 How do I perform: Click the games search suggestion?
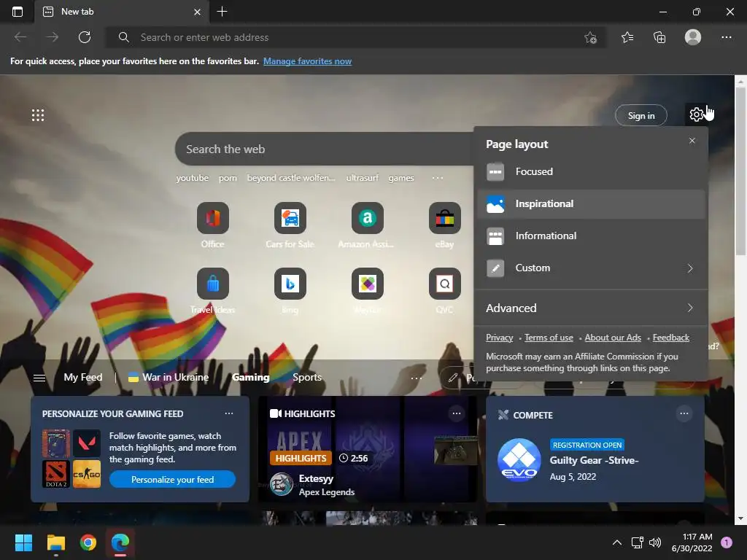400,178
